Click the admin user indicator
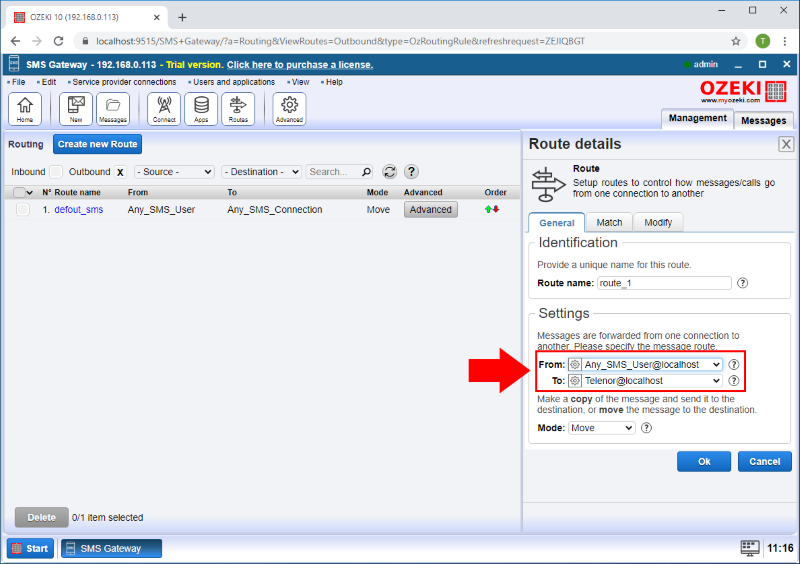The height and width of the screenshot is (564, 800). point(701,64)
